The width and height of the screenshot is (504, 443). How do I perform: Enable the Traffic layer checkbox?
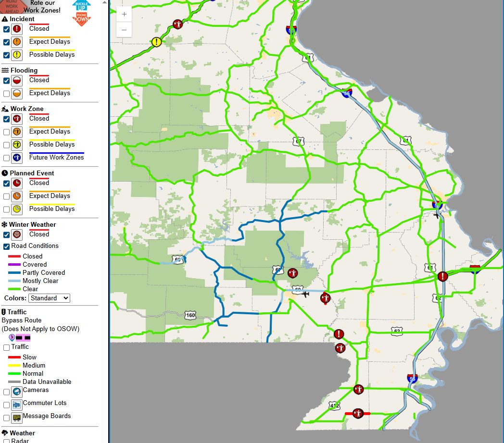[x=6, y=347]
